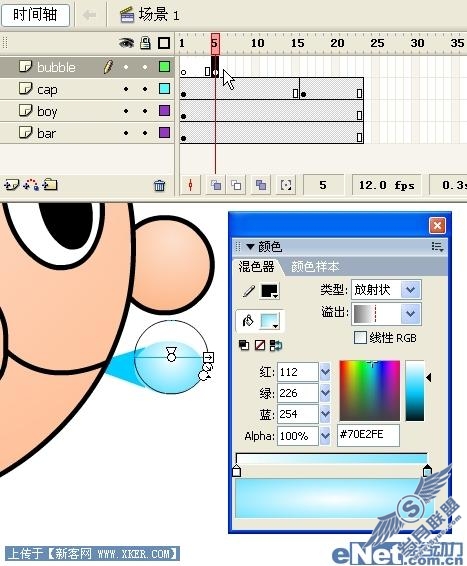The height and width of the screenshot is (566, 467).
Task: Toggle visibility dot of cap layer
Action: coord(126,89)
